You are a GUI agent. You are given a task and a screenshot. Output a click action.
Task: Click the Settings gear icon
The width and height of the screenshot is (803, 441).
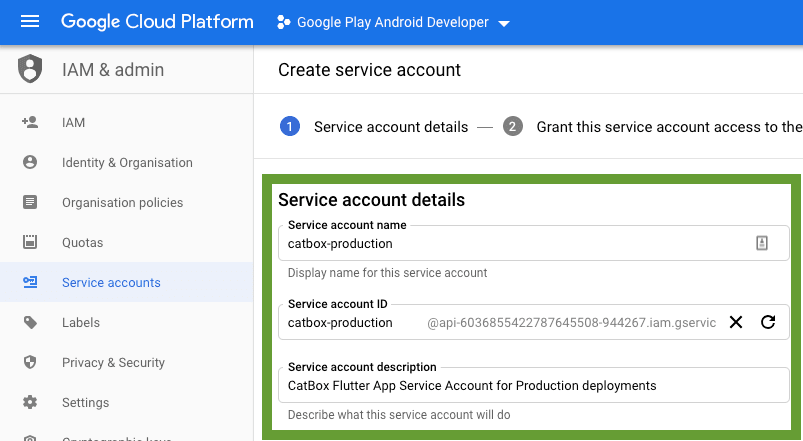[x=30, y=402]
